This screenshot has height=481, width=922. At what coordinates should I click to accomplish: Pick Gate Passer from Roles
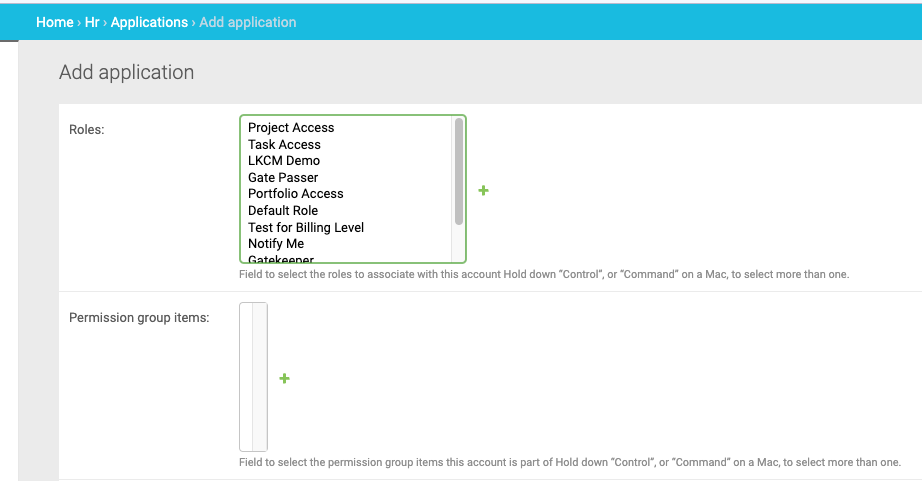coord(283,177)
